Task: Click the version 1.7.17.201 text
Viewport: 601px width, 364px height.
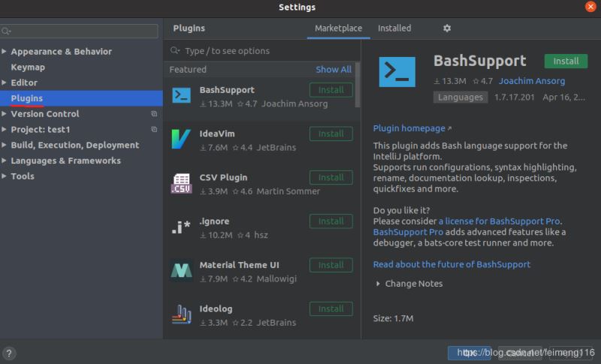Action: point(514,98)
